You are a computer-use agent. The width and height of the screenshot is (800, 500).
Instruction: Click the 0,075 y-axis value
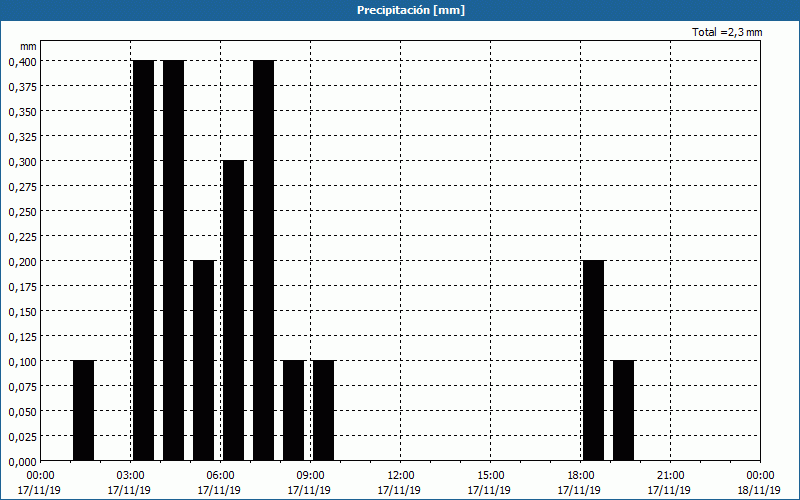[22, 387]
